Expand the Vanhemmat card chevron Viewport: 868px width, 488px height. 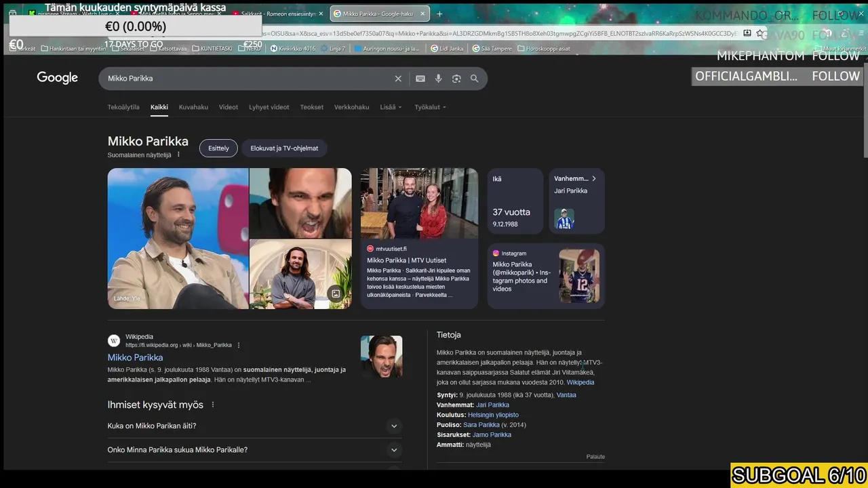tap(594, 179)
